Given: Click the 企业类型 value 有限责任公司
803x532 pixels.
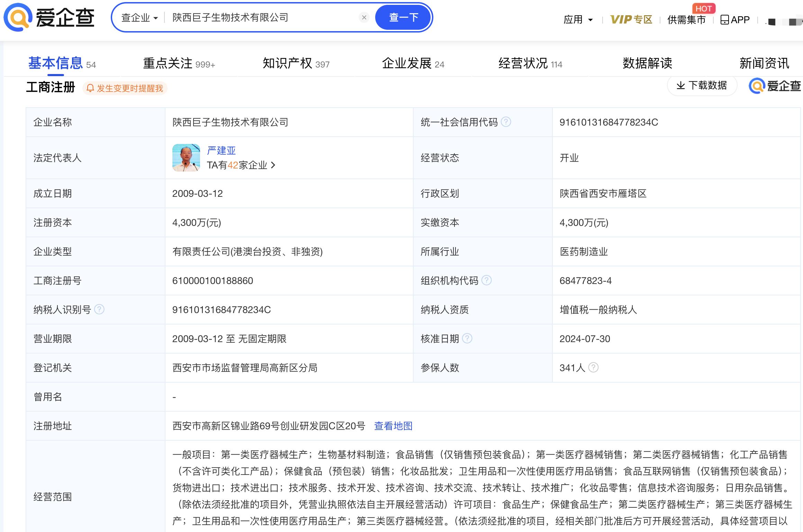Looking at the screenshot, I should pyautogui.click(x=247, y=251).
